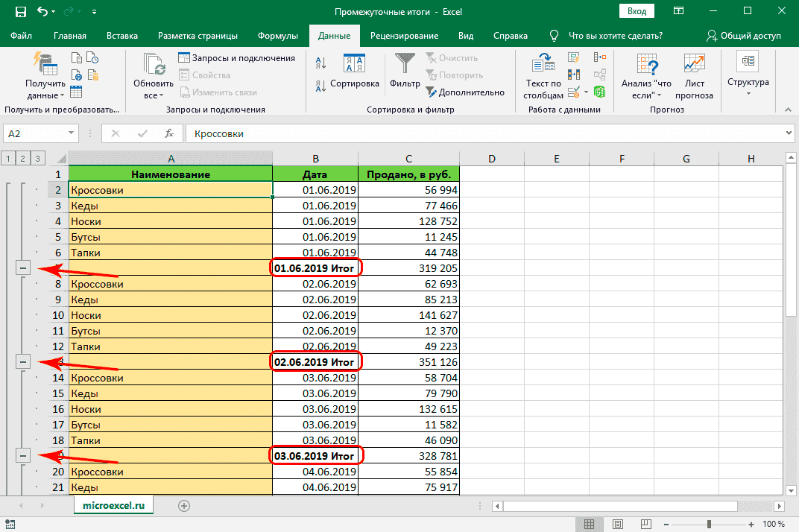
Task: Collapse the 01.06.2019 Итог group
Action: [x=23, y=268]
